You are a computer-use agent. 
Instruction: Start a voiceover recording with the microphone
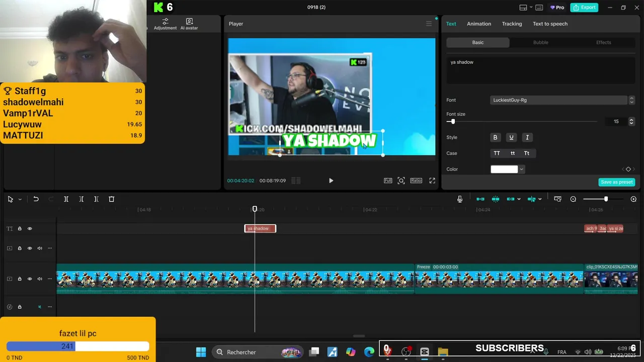[x=460, y=199]
